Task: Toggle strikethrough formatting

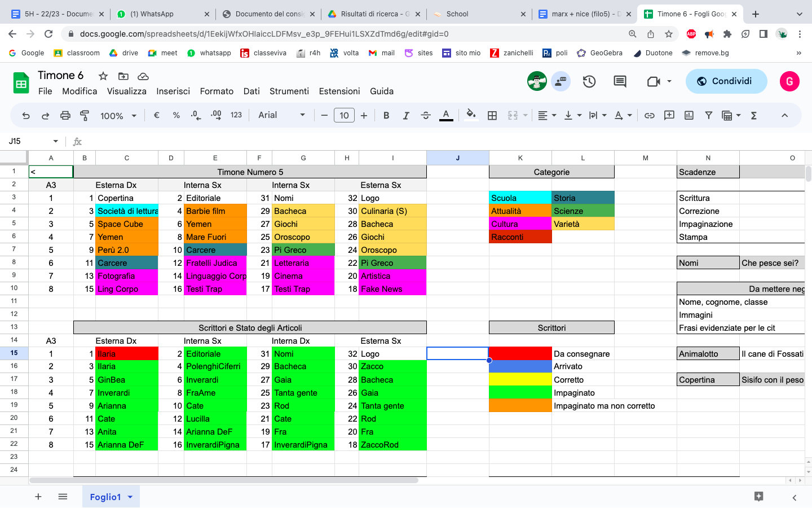Action: [x=426, y=115]
